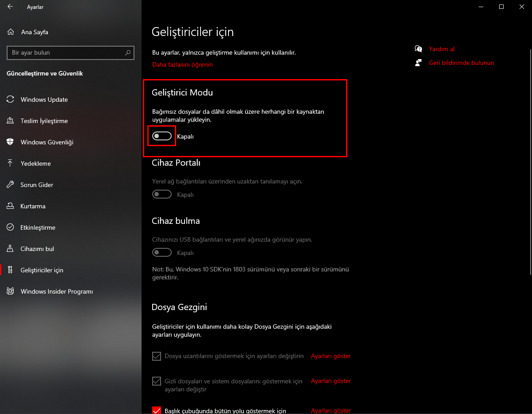
Task: Click the Dosya Gezgini heading
Action: (179, 307)
